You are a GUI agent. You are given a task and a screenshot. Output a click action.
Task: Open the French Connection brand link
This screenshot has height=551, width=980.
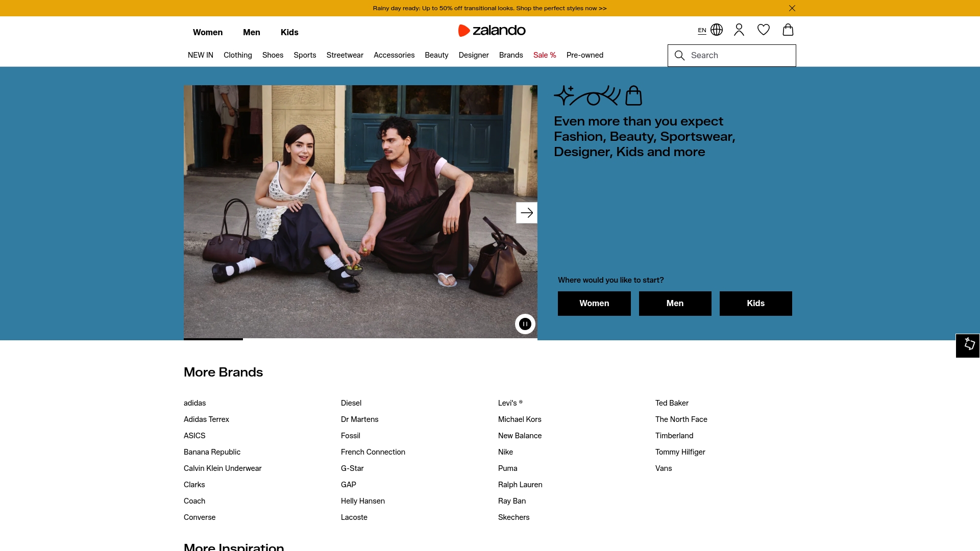[373, 452]
